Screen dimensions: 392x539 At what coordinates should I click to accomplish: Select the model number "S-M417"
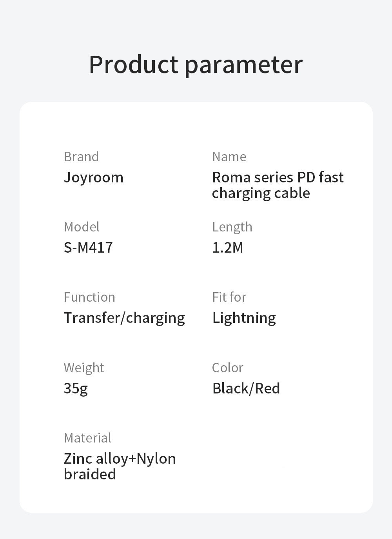pos(88,248)
